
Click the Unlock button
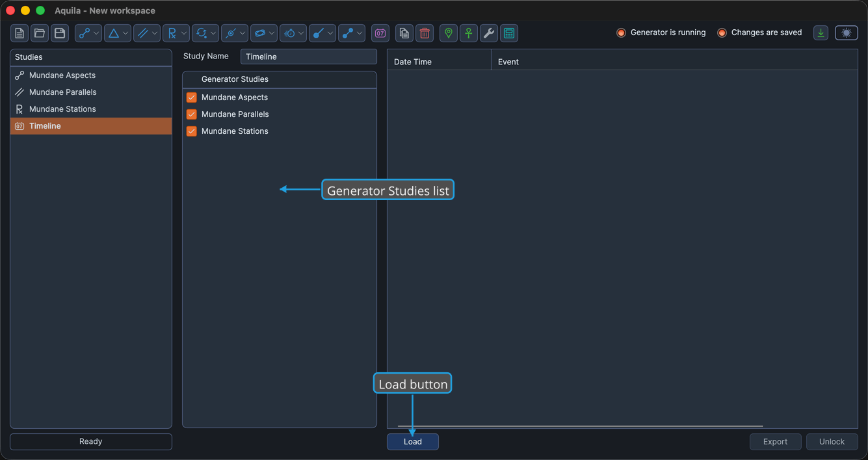click(832, 442)
